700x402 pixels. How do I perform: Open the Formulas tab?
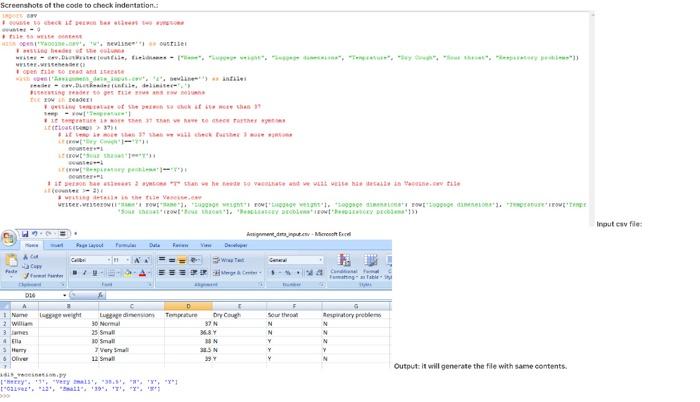pyautogui.click(x=125, y=245)
